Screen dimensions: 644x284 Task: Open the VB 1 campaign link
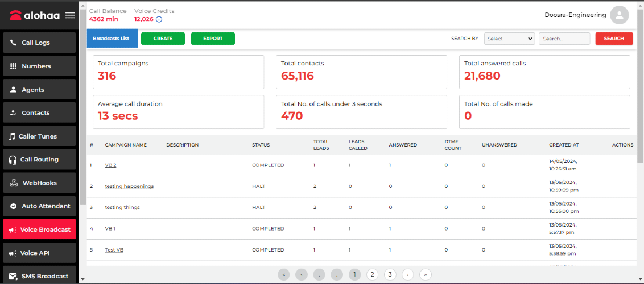click(x=110, y=229)
